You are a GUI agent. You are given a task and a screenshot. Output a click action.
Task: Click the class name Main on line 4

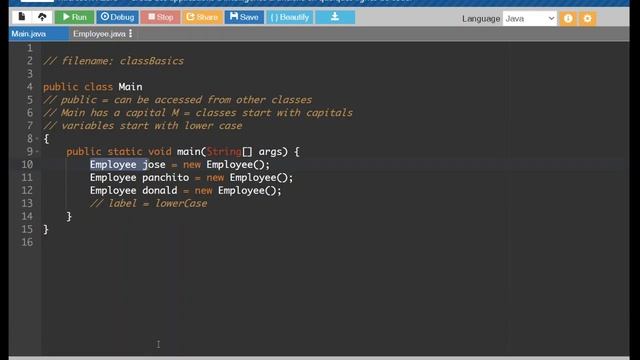click(131, 87)
